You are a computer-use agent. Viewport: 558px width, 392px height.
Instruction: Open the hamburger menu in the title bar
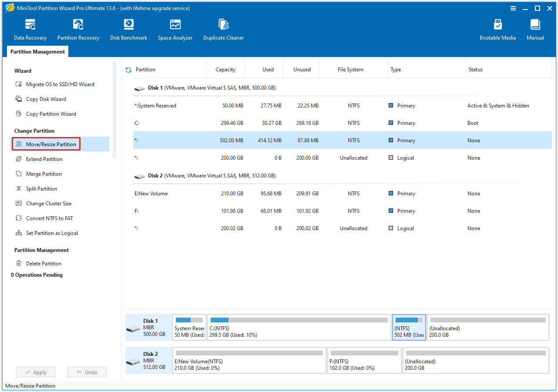coord(513,8)
